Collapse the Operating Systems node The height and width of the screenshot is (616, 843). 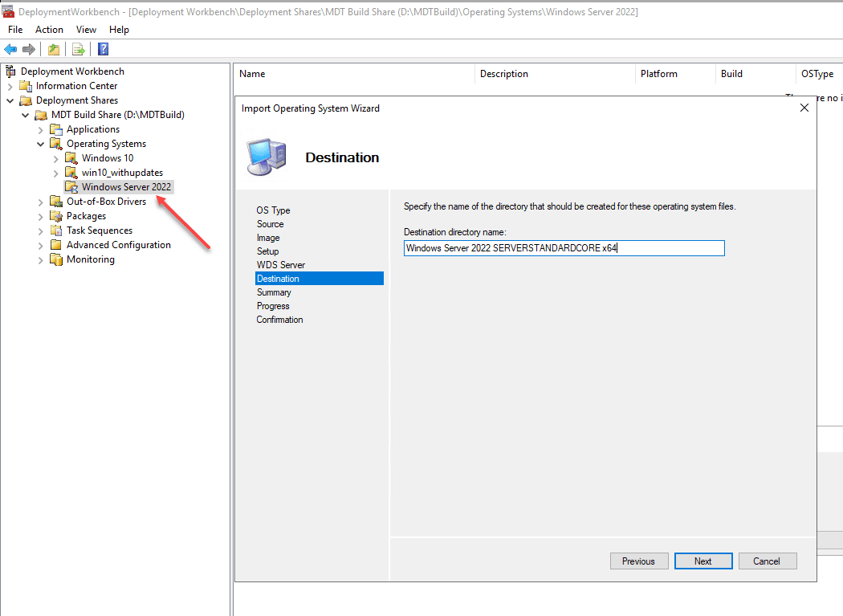[x=40, y=145]
